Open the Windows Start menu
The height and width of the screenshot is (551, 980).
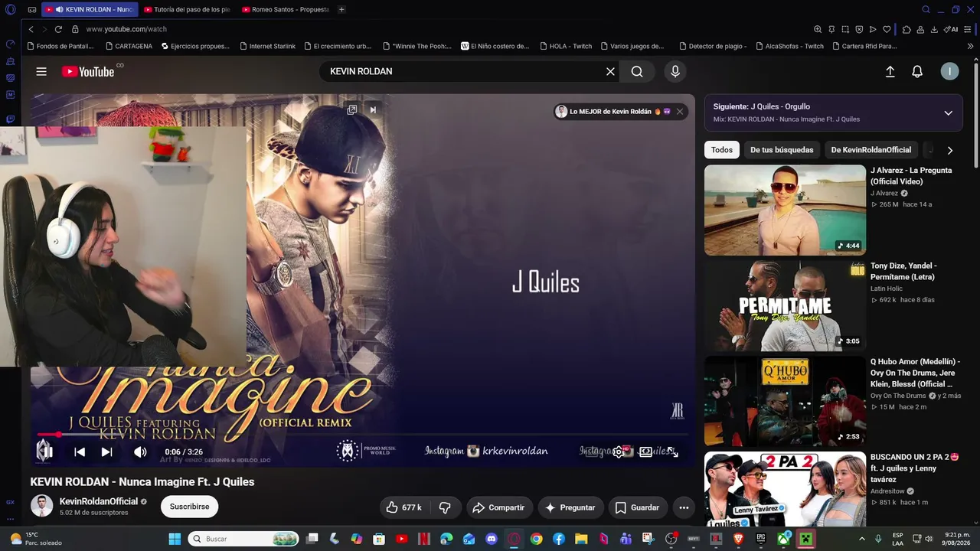pos(175,539)
